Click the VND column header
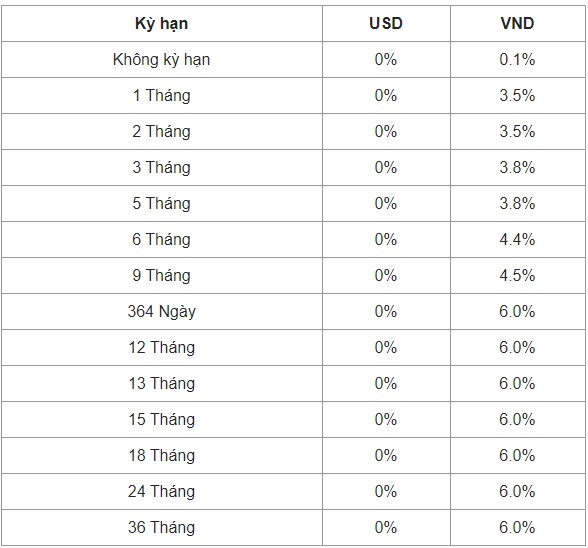 (x=518, y=24)
